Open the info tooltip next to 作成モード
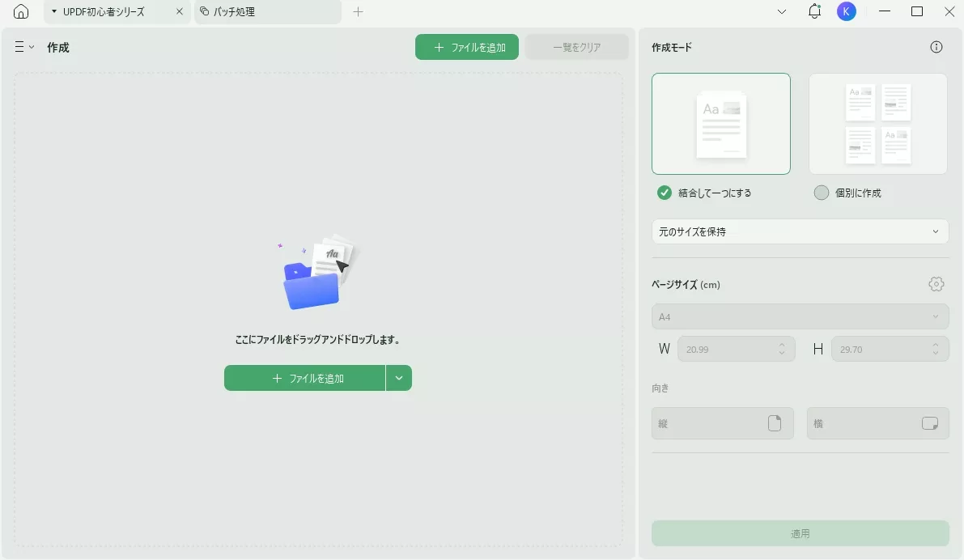This screenshot has width=964, height=560. [936, 47]
